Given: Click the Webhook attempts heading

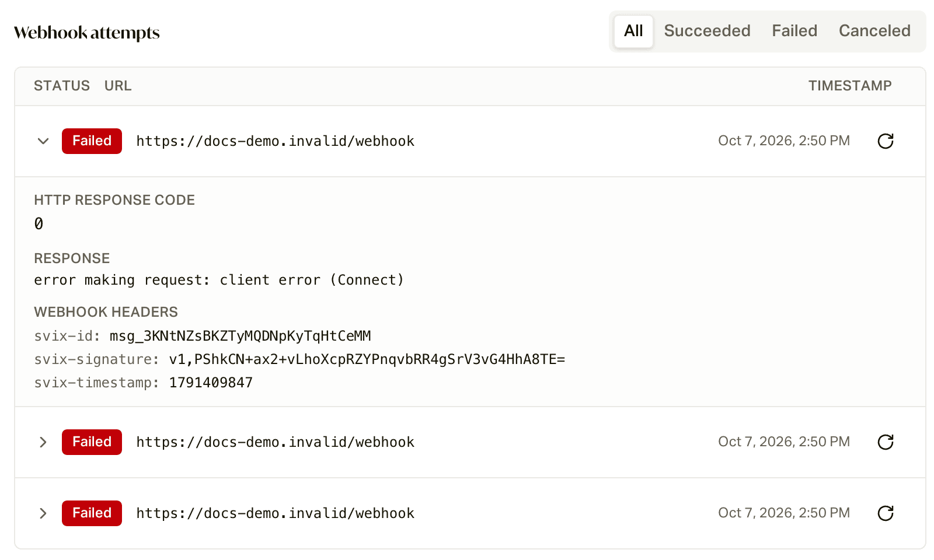Looking at the screenshot, I should point(87,33).
